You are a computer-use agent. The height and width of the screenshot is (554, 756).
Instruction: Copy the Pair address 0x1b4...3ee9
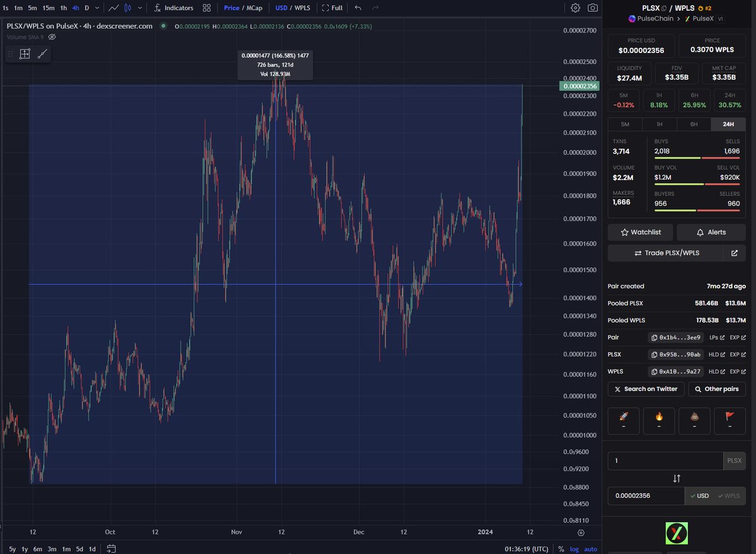pos(675,338)
